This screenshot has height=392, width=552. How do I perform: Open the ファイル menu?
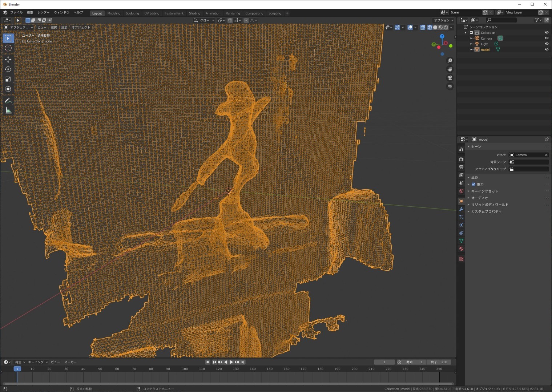(16, 12)
